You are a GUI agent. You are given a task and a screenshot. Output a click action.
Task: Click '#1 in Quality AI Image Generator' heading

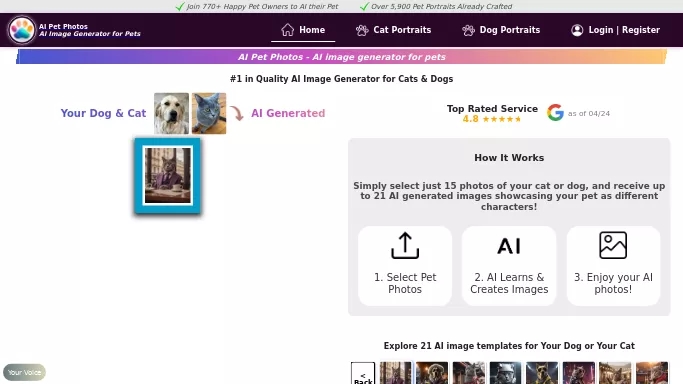[x=342, y=79]
